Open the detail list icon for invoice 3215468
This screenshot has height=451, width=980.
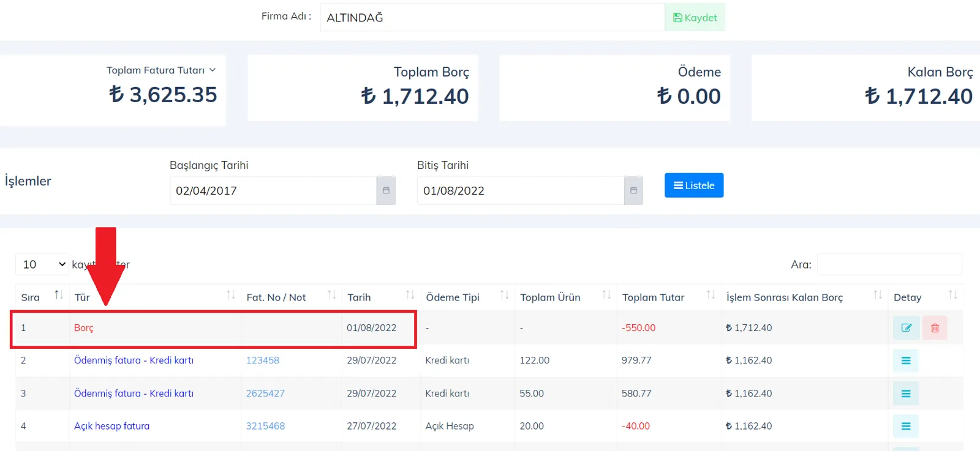(906, 426)
